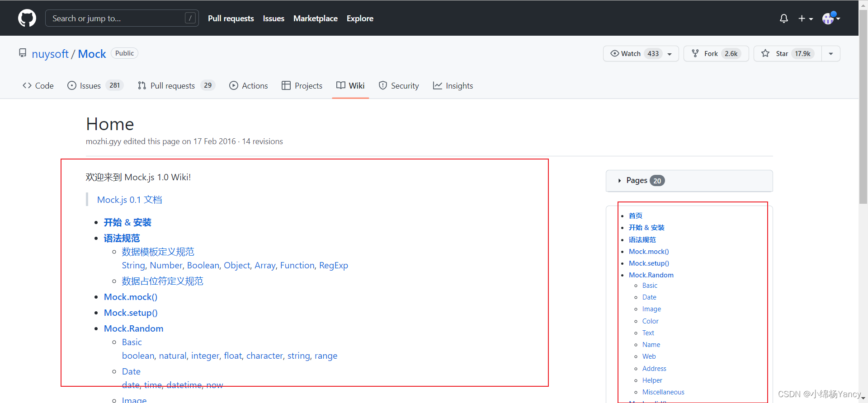Viewport: 868px width, 403px height.
Task: Open the 数据模板定义规范 link
Action: tap(158, 252)
